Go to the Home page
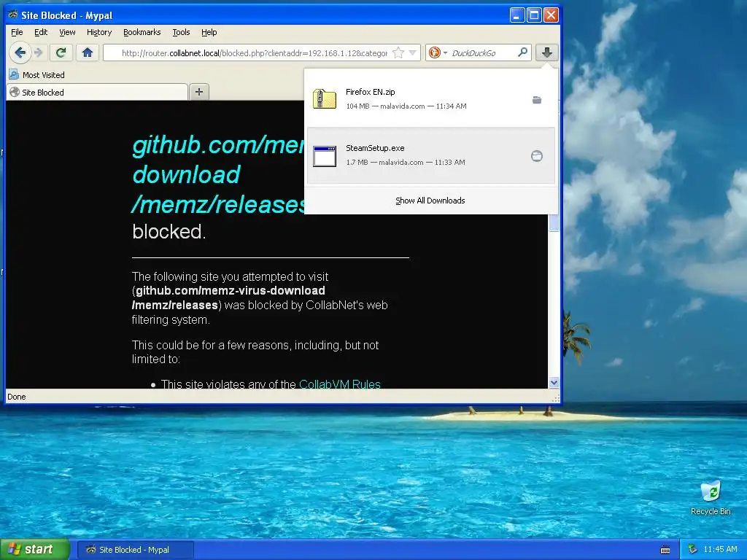Viewport: 747px width, 560px height. pos(88,52)
